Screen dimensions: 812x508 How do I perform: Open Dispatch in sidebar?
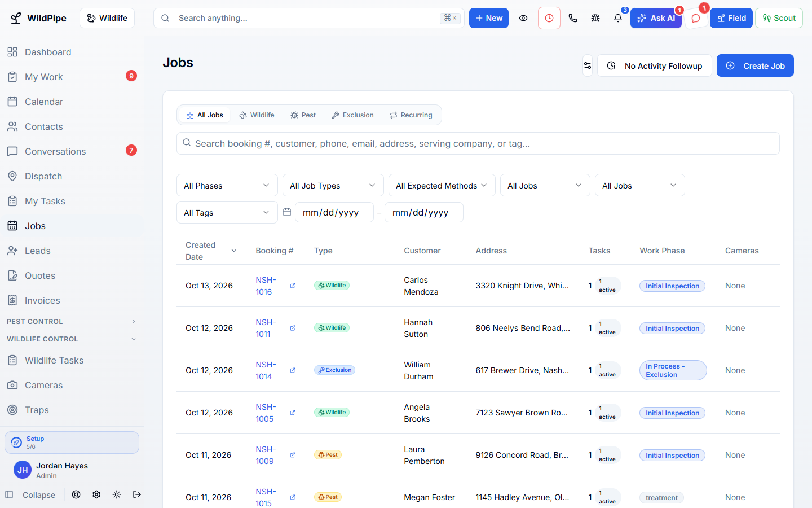point(72,176)
